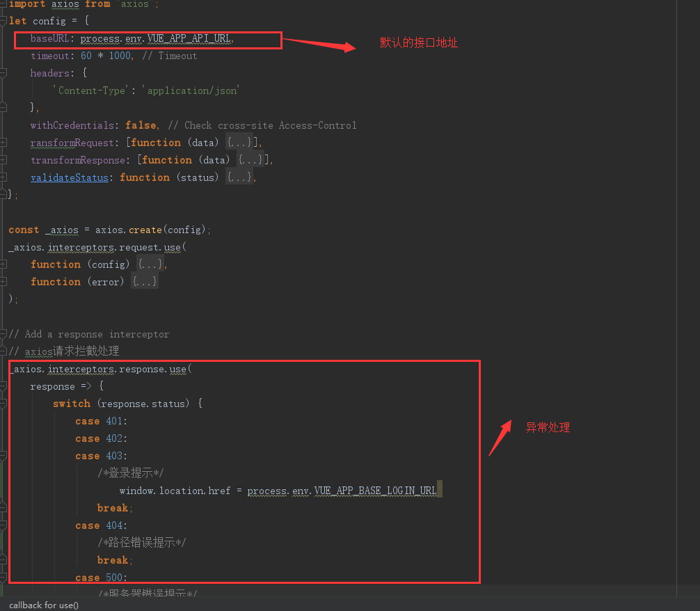Click the 'case 403:' line
700x611 pixels.
pyautogui.click(x=102, y=456)
